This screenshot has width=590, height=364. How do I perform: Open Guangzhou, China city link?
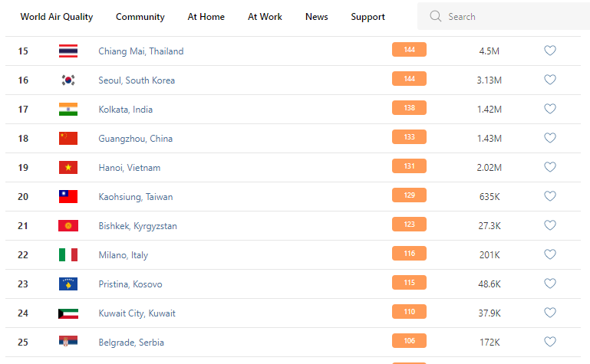click(x=136, y=139)
